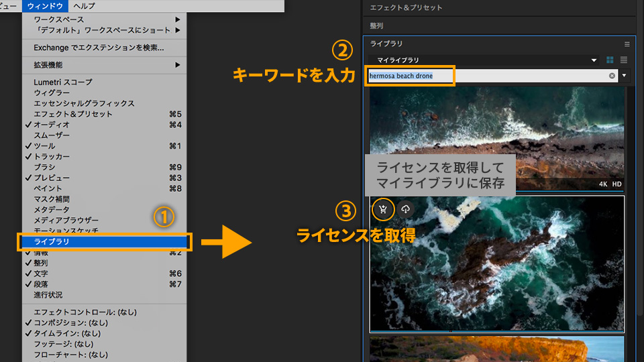This screenshot has height=362, width=644.
Task: Choose Exchange でエクステンションを検索
Action: point(105,48)
